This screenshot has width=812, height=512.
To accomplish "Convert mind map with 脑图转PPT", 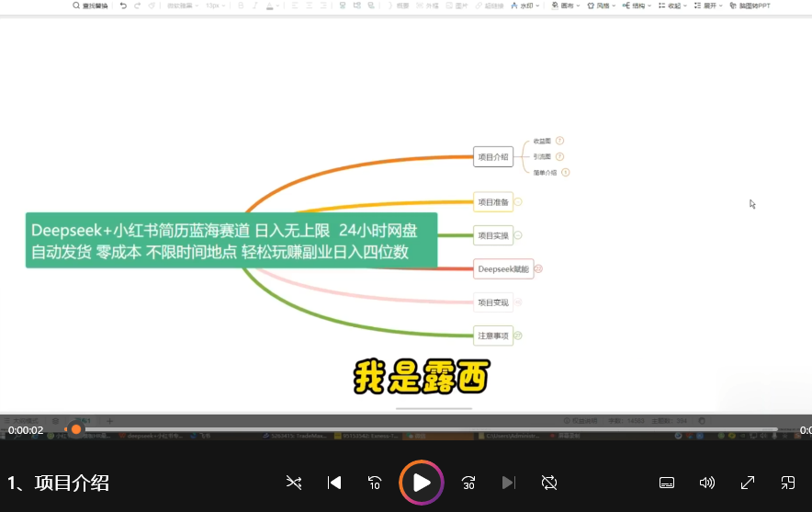I will tap(750, 6).
